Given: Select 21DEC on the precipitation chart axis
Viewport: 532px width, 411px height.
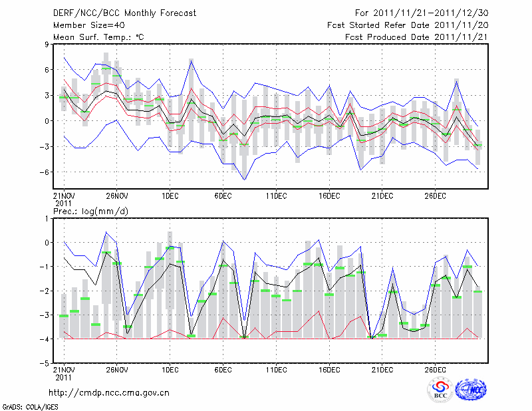Looking at the screenshot, I should 382,370.
